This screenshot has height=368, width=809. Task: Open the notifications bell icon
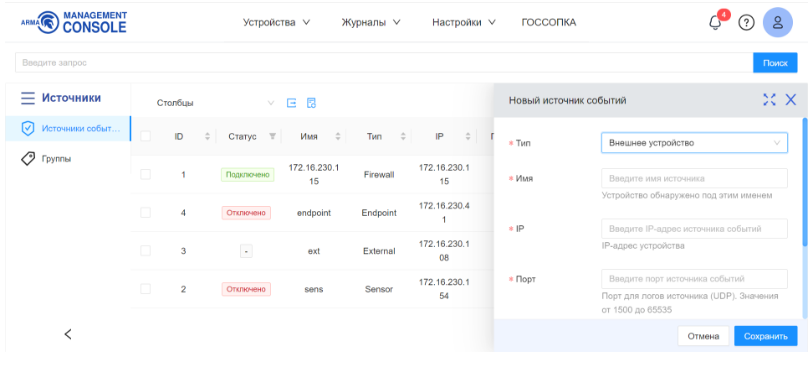point(715,23)
